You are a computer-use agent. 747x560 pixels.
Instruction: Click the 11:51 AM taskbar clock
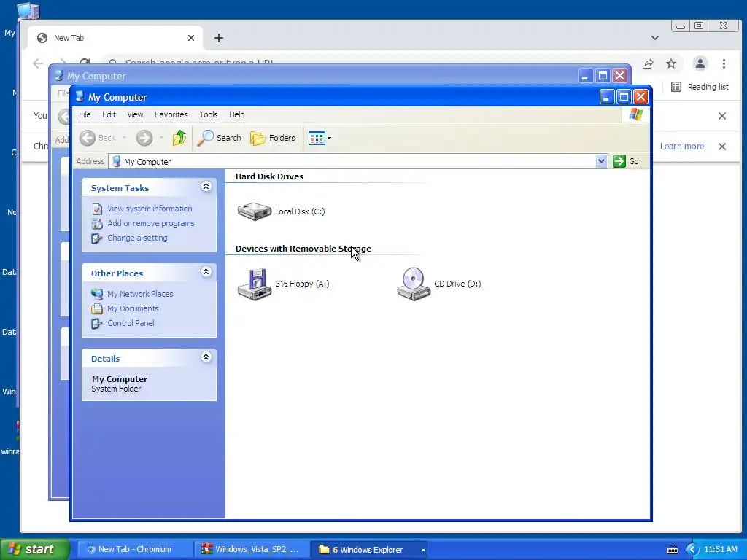click(x=720, y=549)
